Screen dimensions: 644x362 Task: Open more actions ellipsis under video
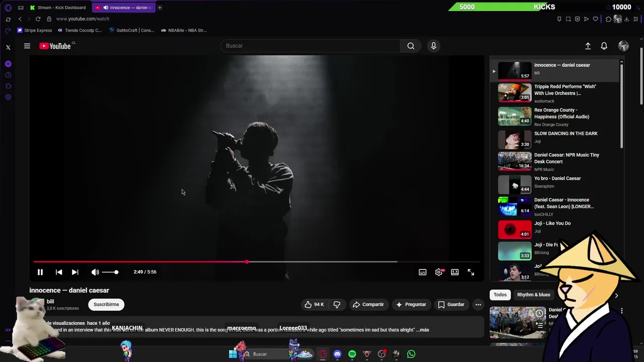478,304
